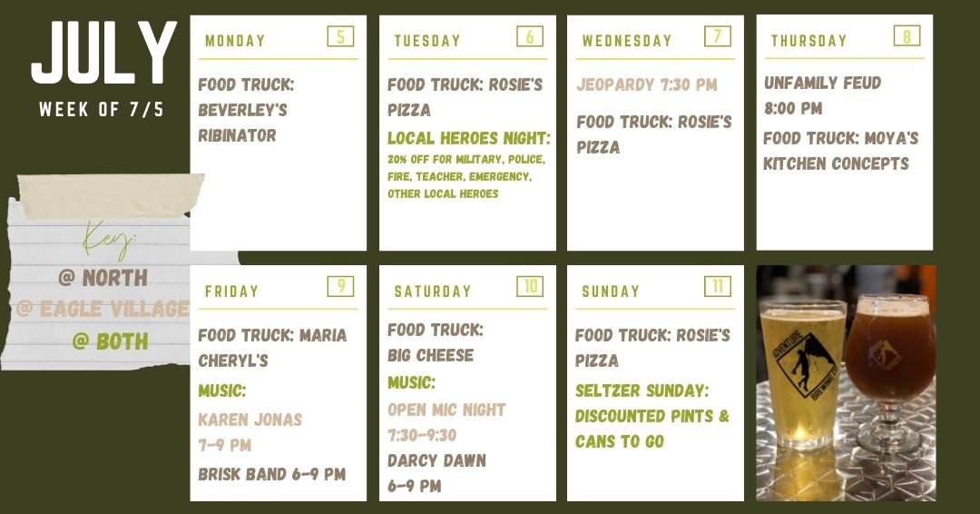
Task: Click the "Local Heroes Night" heading
Action: click(469, 138)
